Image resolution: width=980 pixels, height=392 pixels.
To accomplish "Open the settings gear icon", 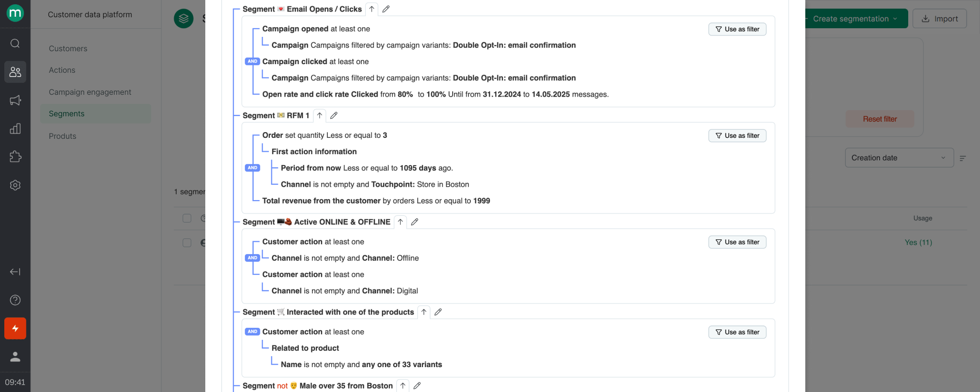I will (15, 185).
